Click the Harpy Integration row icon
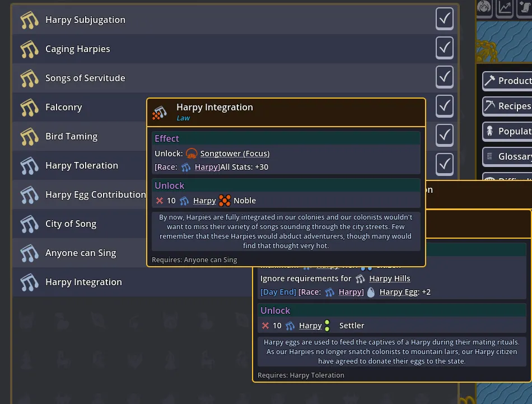This screenshot has height=404, width=532. pyautogui.click(x=29, y=283)
